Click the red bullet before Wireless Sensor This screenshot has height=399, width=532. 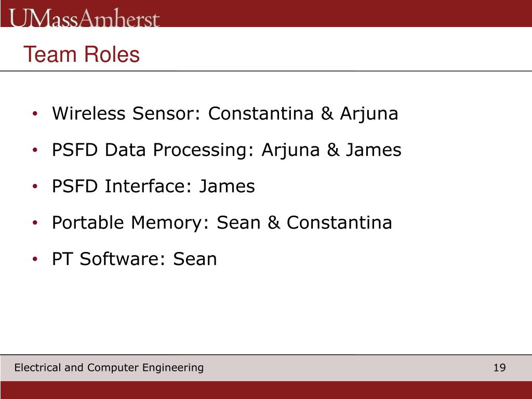tap(35, 114)
